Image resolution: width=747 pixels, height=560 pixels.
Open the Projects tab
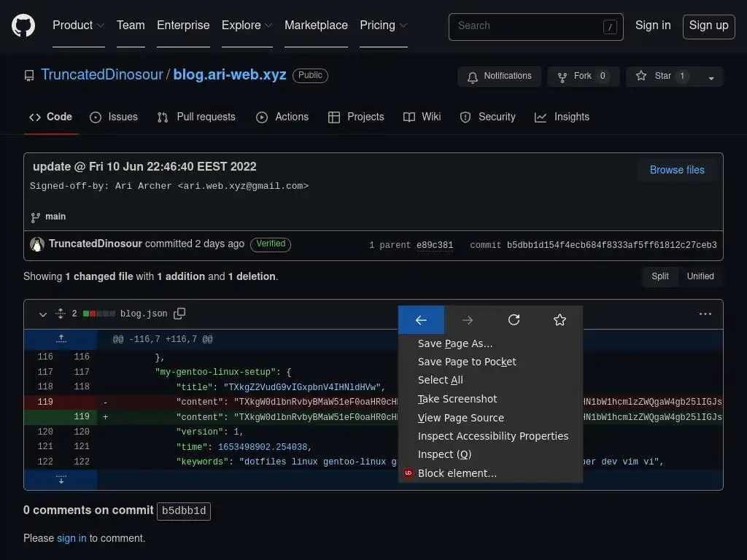(356, 117)
